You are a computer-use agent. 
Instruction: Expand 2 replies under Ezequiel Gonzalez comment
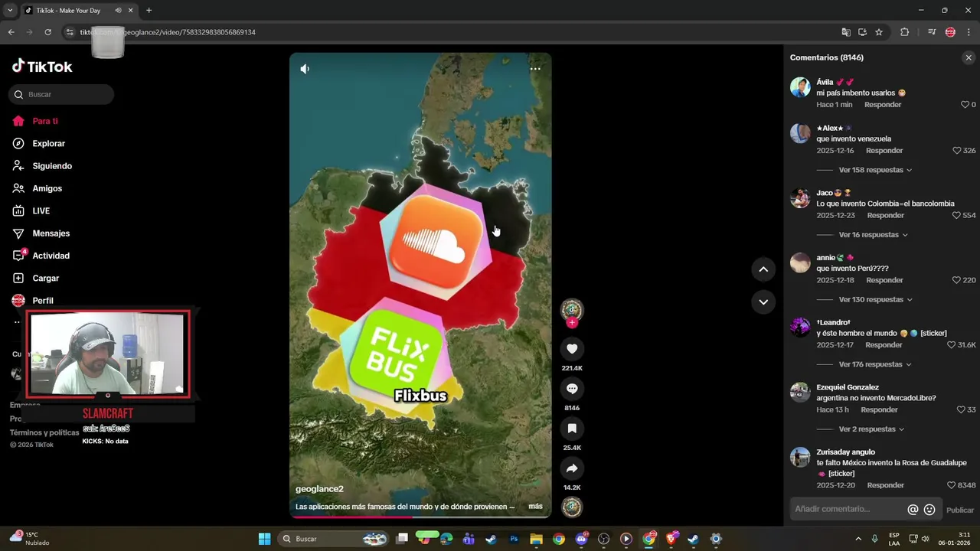coord(871,429)
